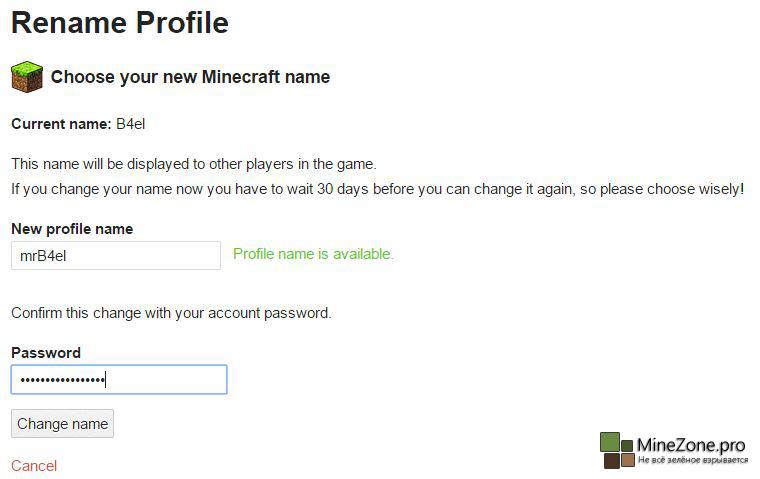Click the bold 'Password' label
The height and width of the screenshot is (479, 760).
[46, 353]
